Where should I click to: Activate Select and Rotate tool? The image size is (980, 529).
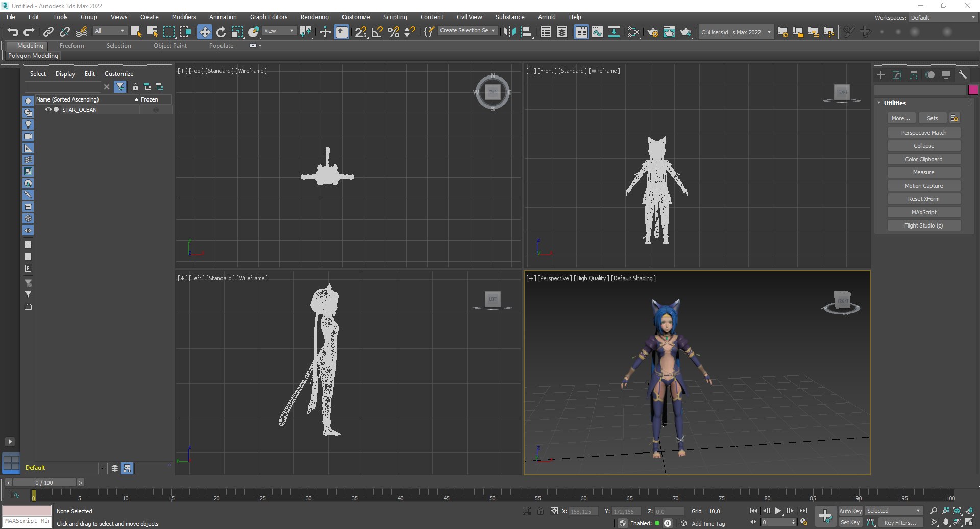(221, 32)
